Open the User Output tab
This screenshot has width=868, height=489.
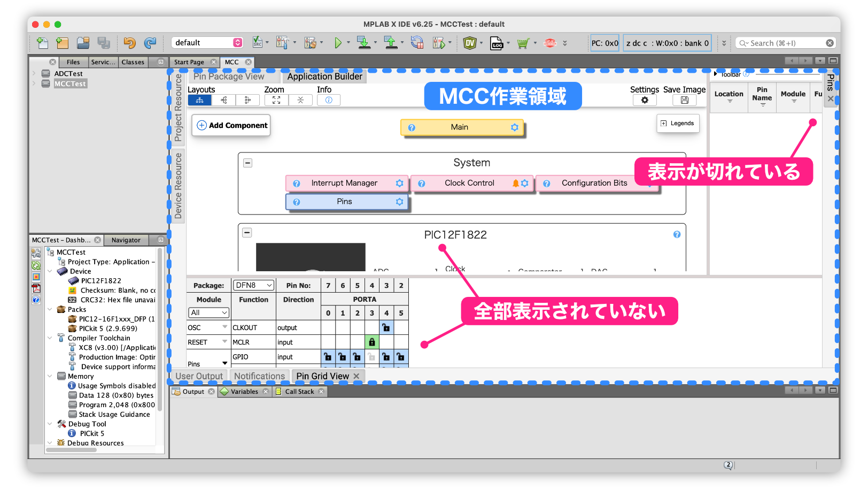(x=199, y=376)
